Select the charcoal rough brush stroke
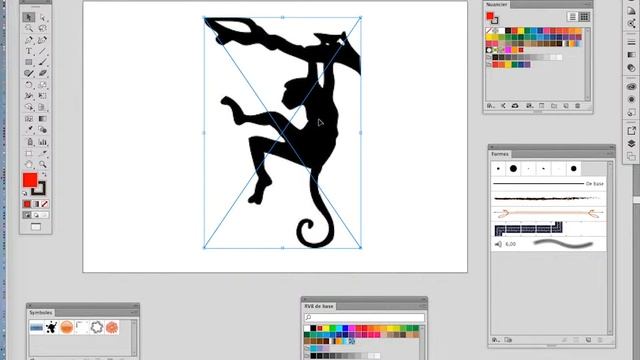This screenshot has height=360, width=640. pos(549,199)
